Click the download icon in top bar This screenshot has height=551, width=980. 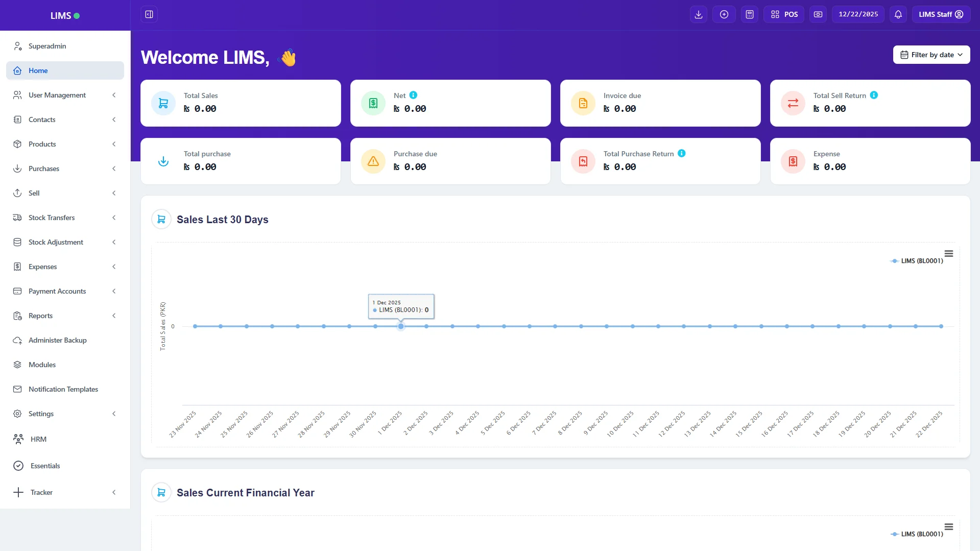tap(699, 14)
